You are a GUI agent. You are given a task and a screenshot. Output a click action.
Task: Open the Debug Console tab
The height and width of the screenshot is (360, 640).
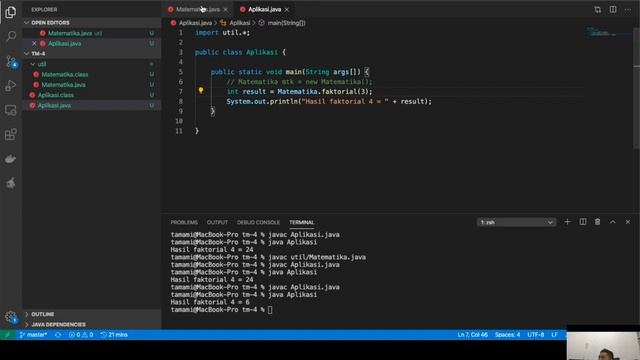[258, 222]
